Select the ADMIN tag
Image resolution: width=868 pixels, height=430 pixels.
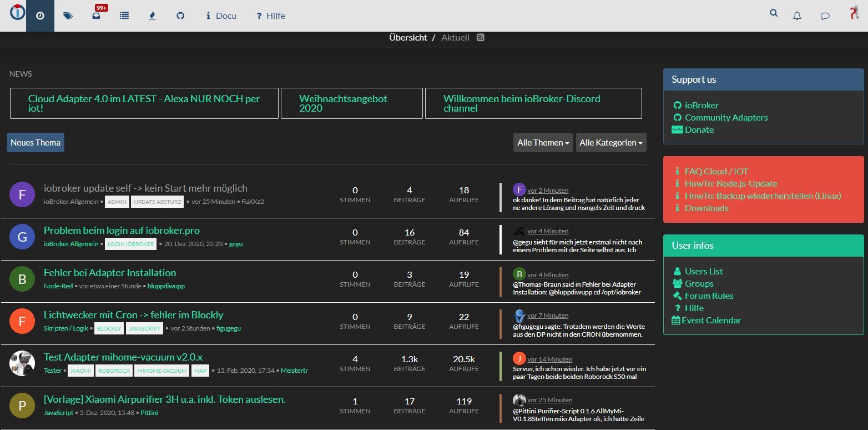[x=117, y=202]
